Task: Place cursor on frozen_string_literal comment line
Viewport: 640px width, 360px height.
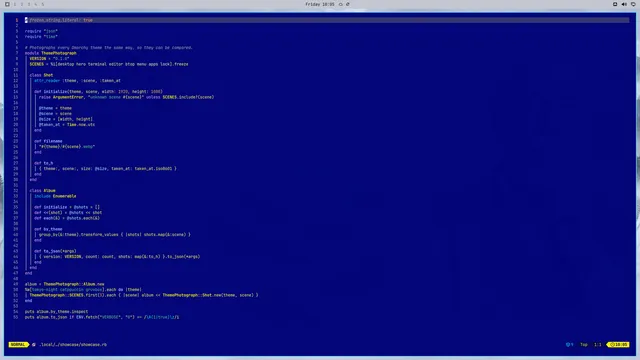Action: [59, 20]
